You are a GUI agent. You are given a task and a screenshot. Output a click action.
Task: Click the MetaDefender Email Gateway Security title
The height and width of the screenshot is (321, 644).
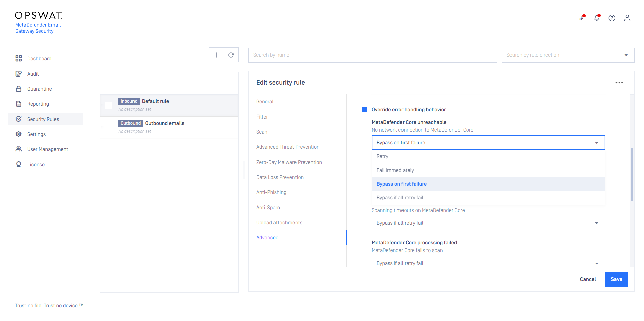[38, 28]
